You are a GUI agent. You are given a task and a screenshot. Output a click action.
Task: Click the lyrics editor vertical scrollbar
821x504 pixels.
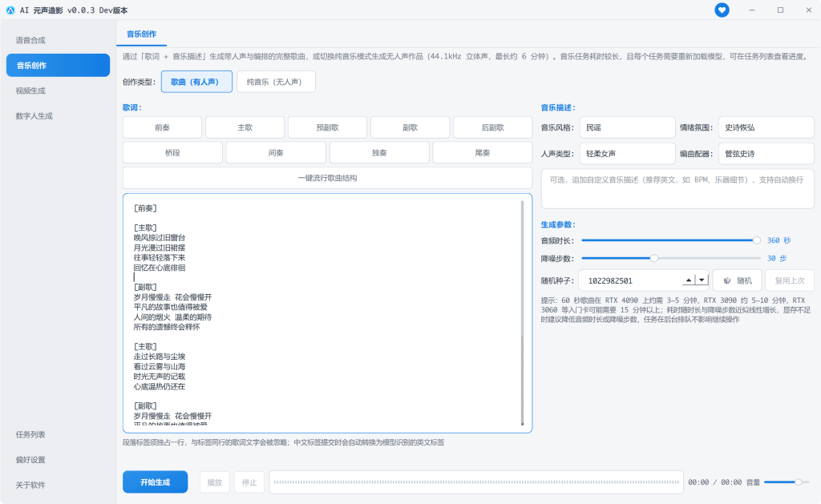coord(522,313)
